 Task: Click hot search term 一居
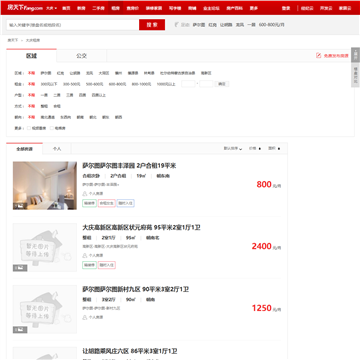251,25
